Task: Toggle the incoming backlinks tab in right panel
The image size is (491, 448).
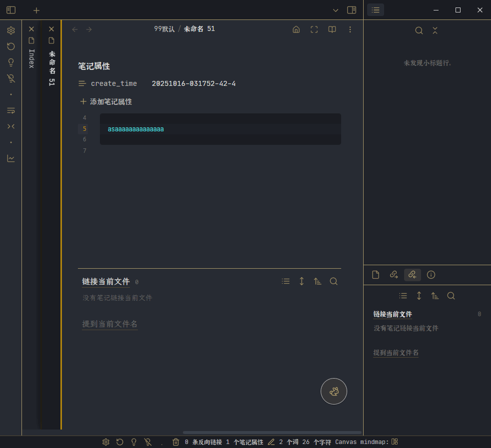Action: (x=412, y=275)
